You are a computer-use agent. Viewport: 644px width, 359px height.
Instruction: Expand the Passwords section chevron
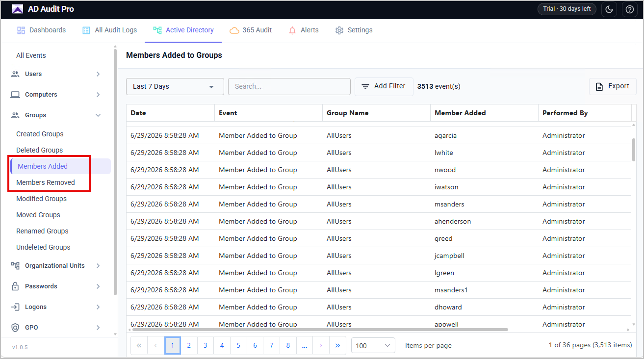98,286
